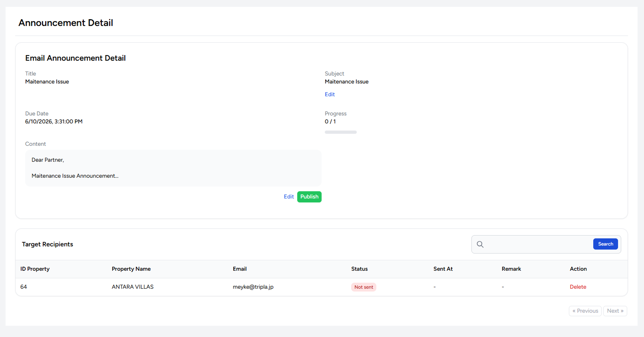Viewport: 644px width, 337px height.
Task: Click the 'Property Name' column header
Action: pos(131,269)
